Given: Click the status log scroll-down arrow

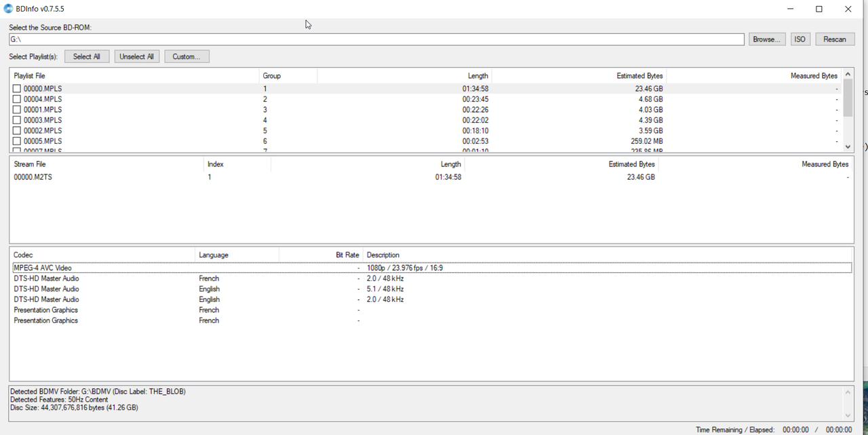Looking at the screenshot, I should [x=848, y=415].
